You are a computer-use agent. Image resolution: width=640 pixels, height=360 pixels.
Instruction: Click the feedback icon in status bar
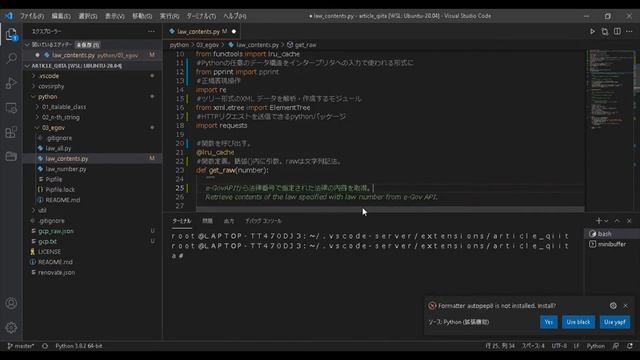tap(616, 346)
